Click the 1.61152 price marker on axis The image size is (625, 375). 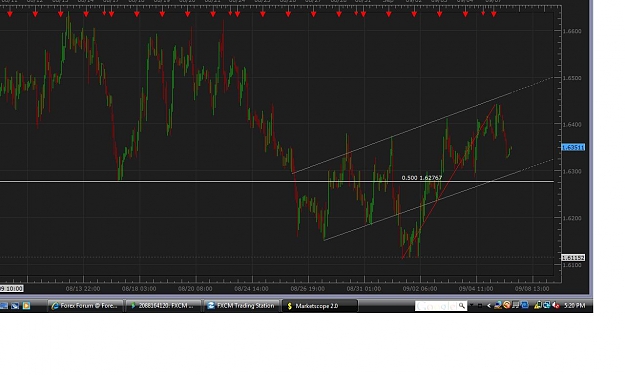573,258
